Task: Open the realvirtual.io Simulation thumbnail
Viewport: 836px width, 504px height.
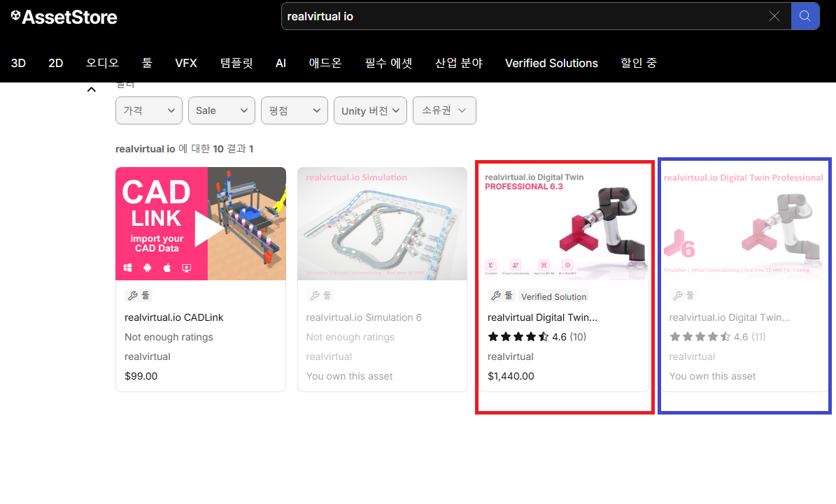Action: (x=382, y=224)
